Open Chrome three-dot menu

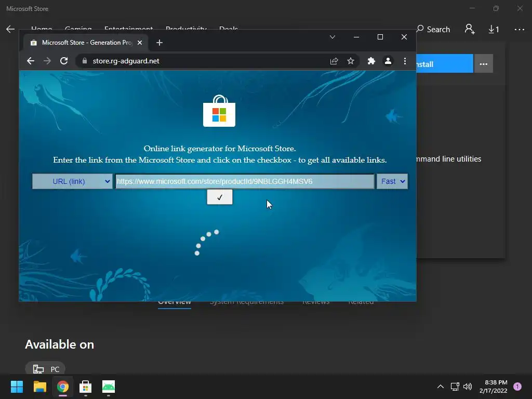[x=405, y=61]
